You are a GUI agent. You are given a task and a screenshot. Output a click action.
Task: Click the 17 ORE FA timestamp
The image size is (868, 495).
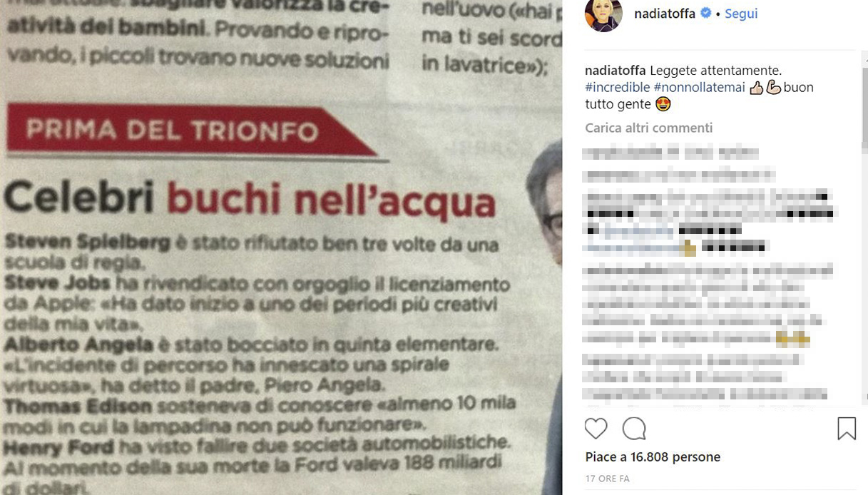click(608, 479)
